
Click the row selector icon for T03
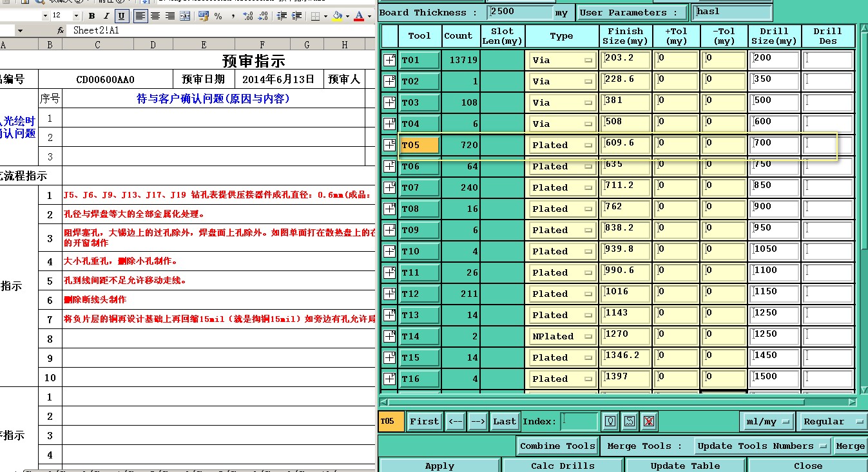[x=389, y=102]
